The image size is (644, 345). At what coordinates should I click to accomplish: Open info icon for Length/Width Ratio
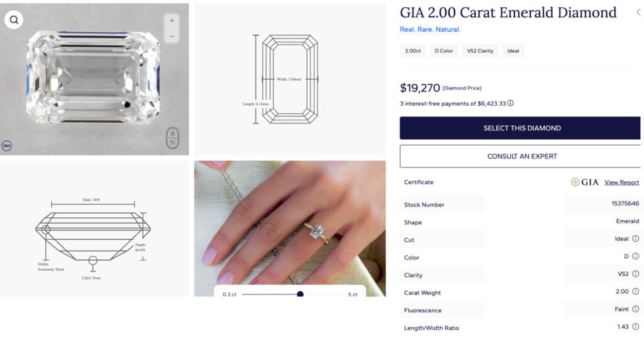tap(635, 327)
